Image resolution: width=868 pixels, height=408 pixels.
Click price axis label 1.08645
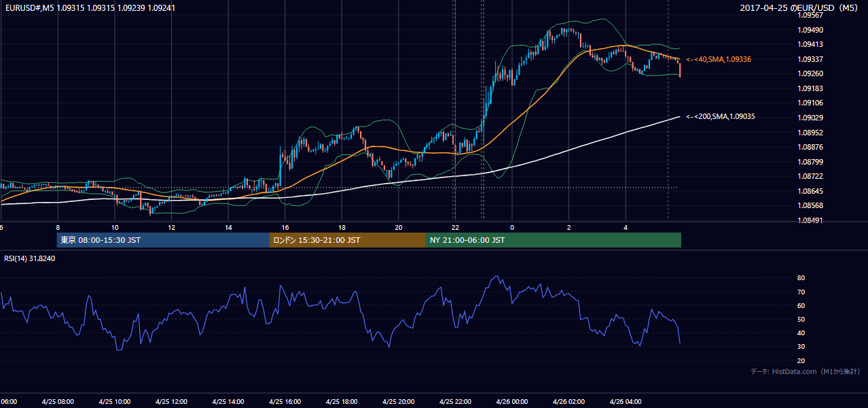(x=811, y=191)
